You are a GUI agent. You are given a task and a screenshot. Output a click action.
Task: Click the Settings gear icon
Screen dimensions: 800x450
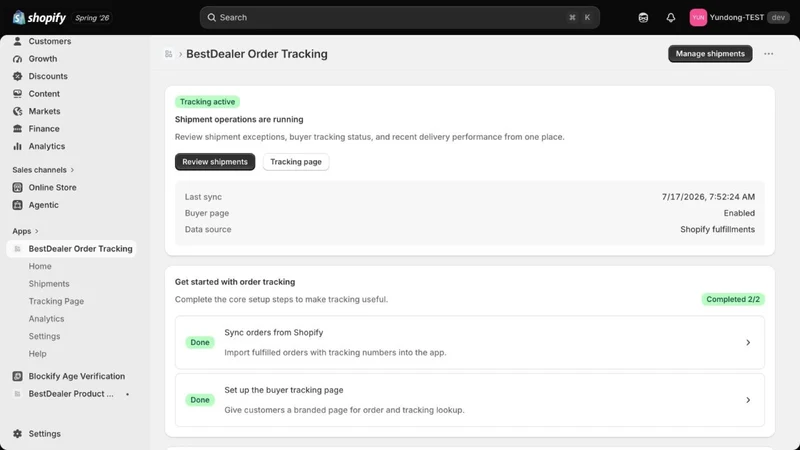pos(17,434)
